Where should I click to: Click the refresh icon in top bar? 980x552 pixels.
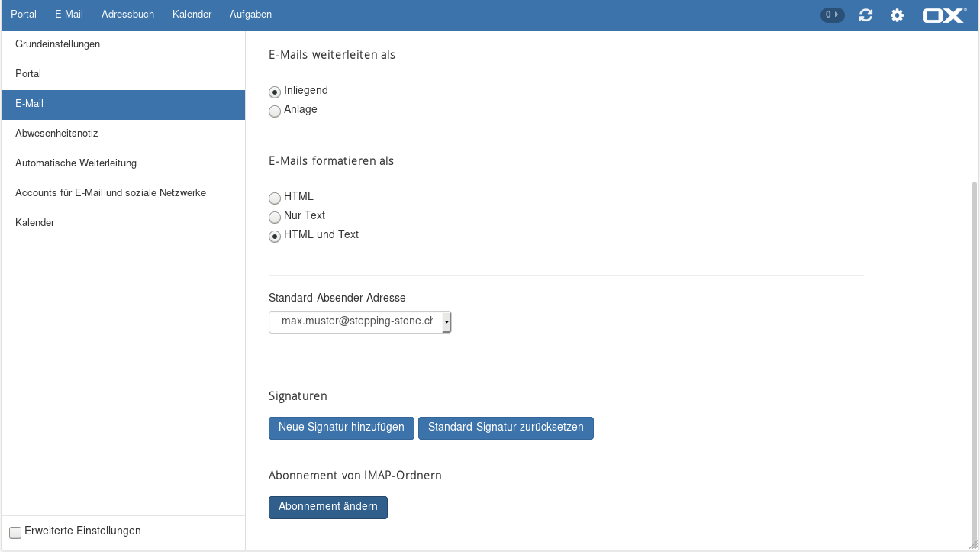point(866,15)
